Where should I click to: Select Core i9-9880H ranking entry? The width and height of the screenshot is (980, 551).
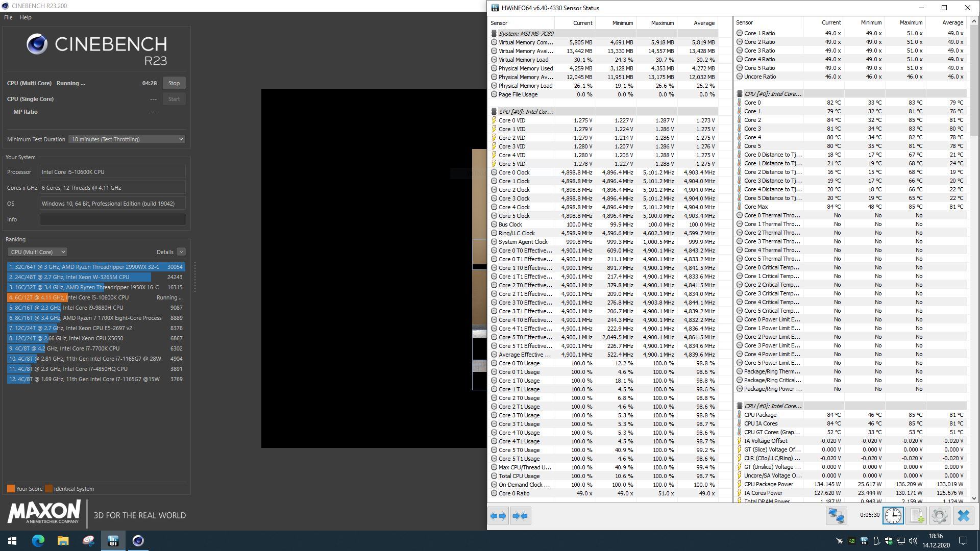(96, 308)
